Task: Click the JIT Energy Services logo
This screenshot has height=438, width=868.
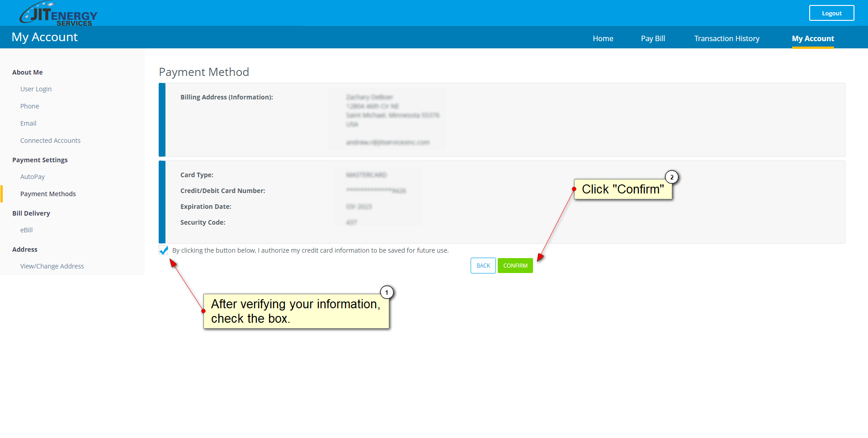Action: pos(58,14)
